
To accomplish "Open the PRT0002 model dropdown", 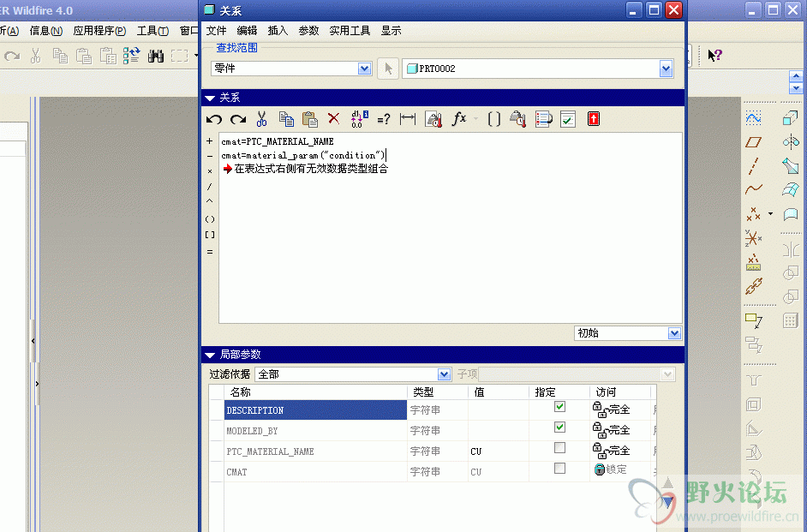I will 666,69.
